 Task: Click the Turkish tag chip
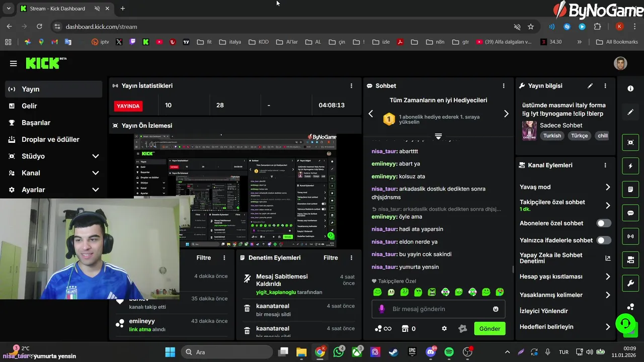(552, 136)
